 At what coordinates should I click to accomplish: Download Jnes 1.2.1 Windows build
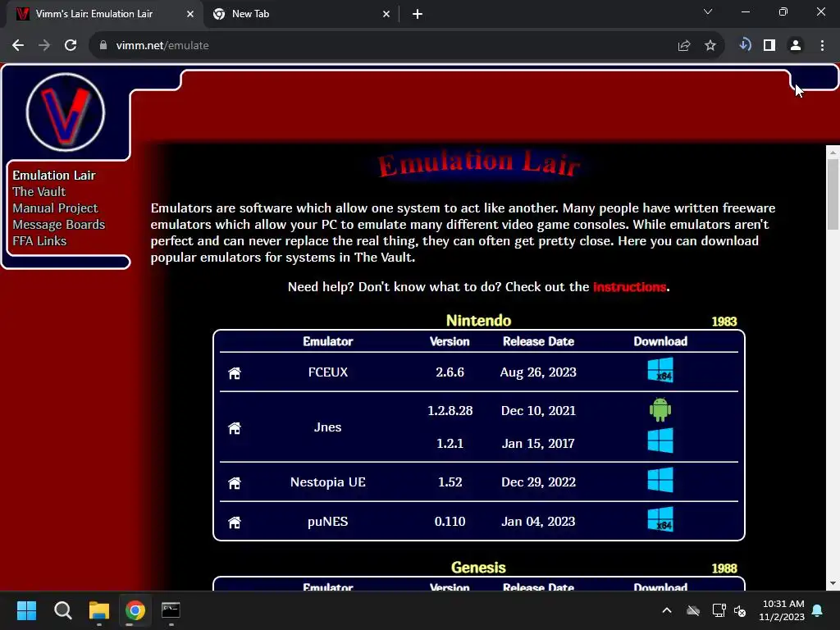coord(660,441)
